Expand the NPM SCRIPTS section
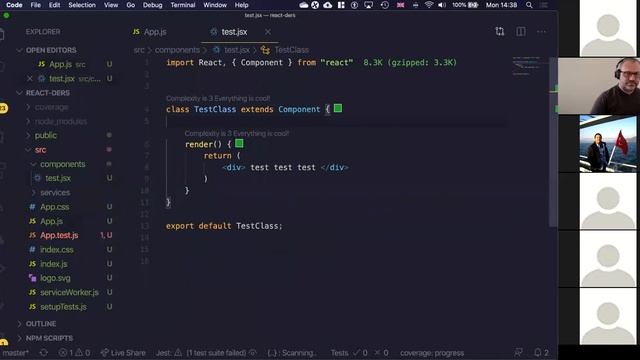This screenshot has height=360, width=640. click(x=49, y=338)
